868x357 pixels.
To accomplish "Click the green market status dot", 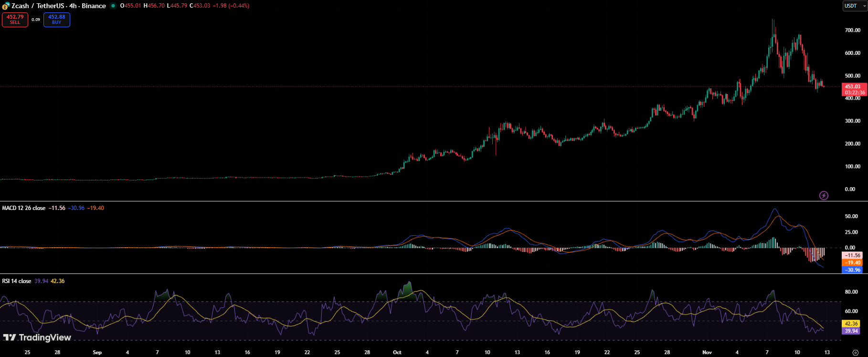I will [x=113, y=6].
